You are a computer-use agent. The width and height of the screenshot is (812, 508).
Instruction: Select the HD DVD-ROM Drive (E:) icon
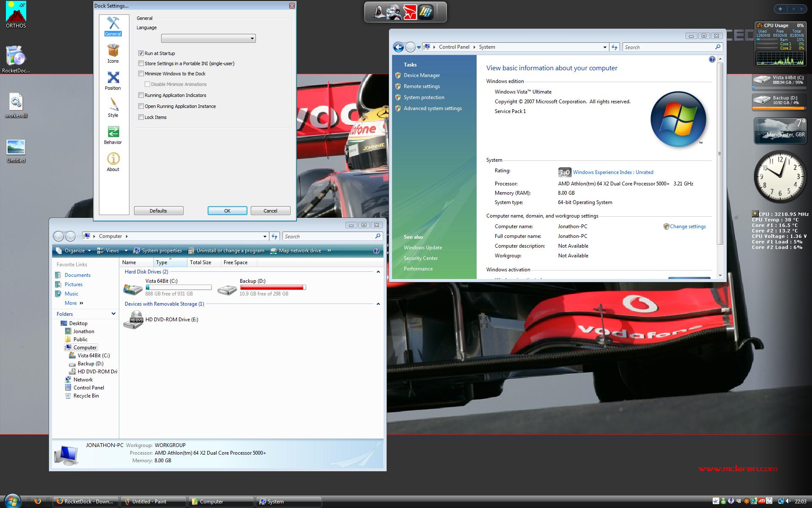pyautogui.click(x=134, y=320)
